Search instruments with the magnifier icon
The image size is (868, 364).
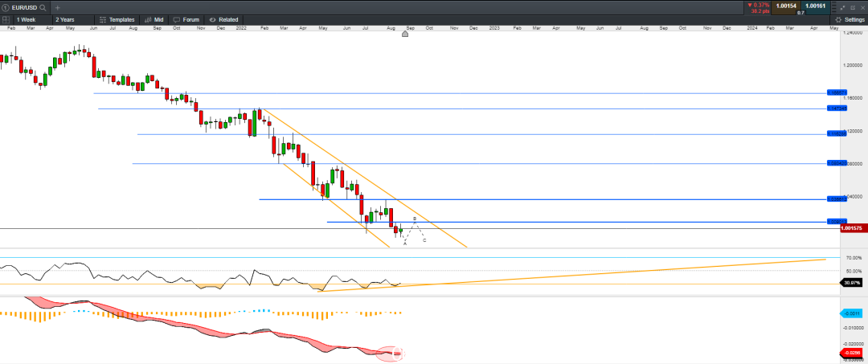43,8
